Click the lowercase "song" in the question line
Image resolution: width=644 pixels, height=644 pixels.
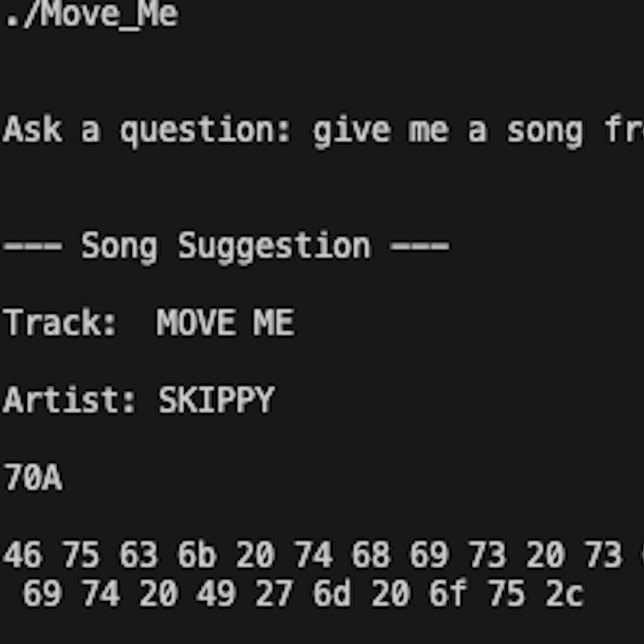coord(545,131)
